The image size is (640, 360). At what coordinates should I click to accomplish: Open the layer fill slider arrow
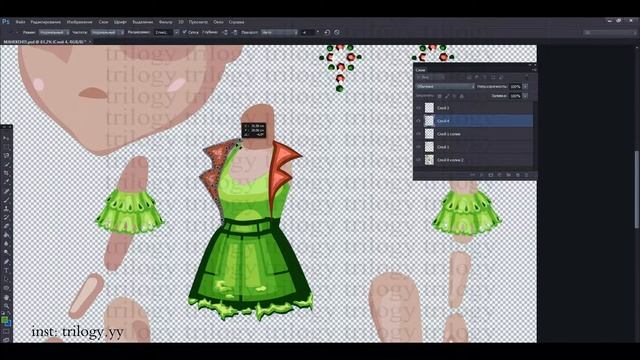click(x=525, y=96)
